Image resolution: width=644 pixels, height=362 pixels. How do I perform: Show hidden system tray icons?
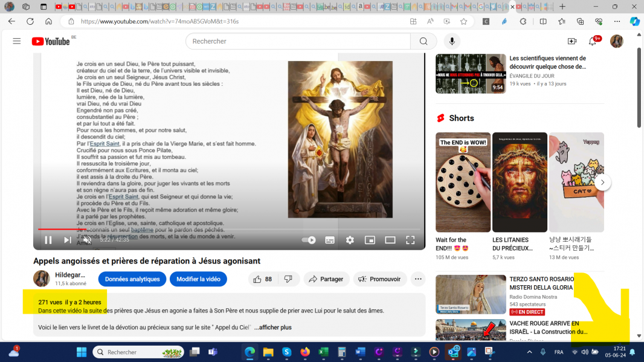point(529,352)
